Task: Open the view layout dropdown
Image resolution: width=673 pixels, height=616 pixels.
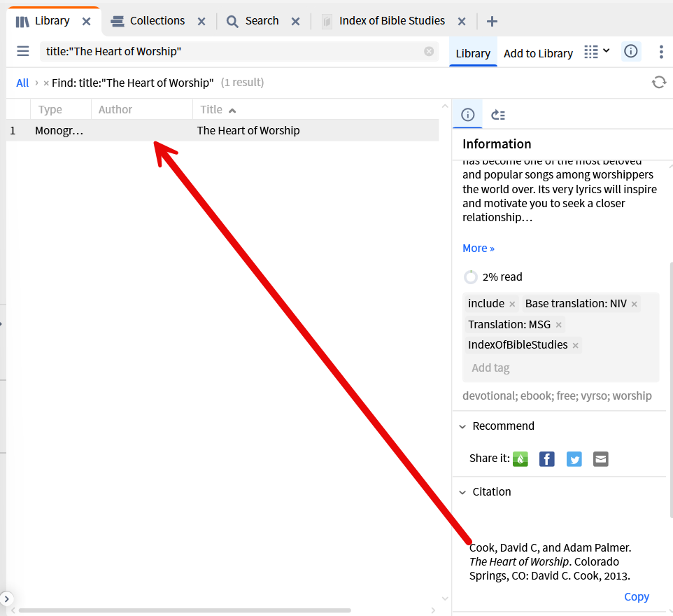Action: pos(597,52)
